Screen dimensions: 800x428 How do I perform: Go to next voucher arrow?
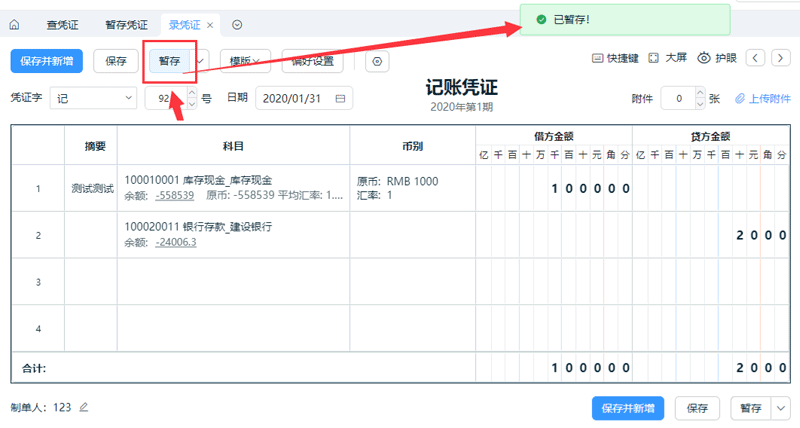point(780,58)
